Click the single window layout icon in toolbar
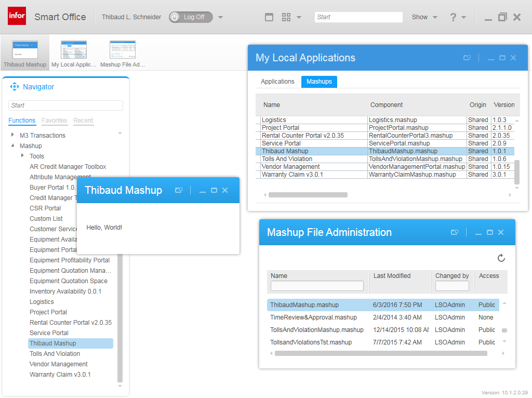Image resolution: width=532 pixels, height=398 pixels. [x=269, y=17]
